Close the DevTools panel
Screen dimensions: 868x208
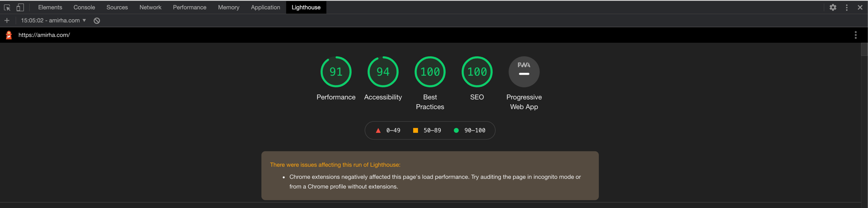pos(860,7)
